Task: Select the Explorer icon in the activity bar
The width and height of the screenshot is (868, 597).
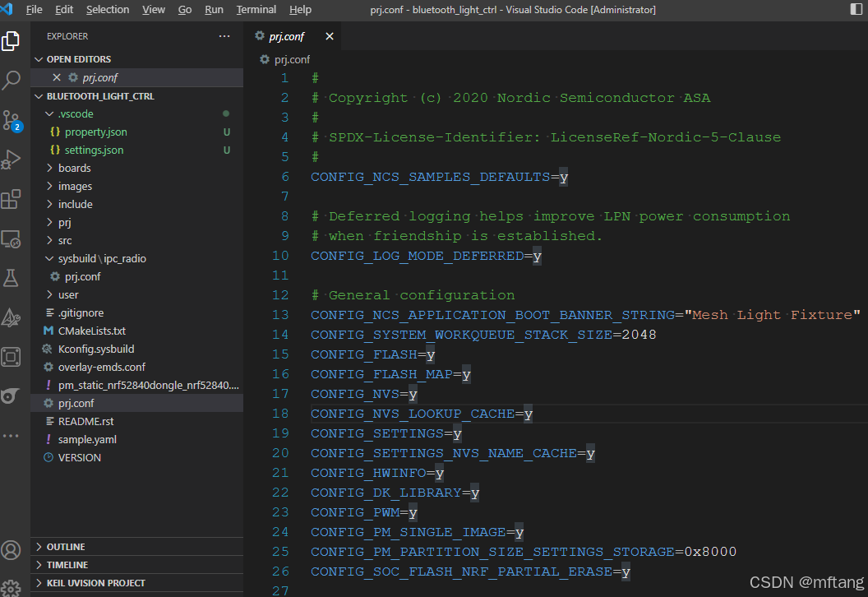Action: [x=11, y=40]
